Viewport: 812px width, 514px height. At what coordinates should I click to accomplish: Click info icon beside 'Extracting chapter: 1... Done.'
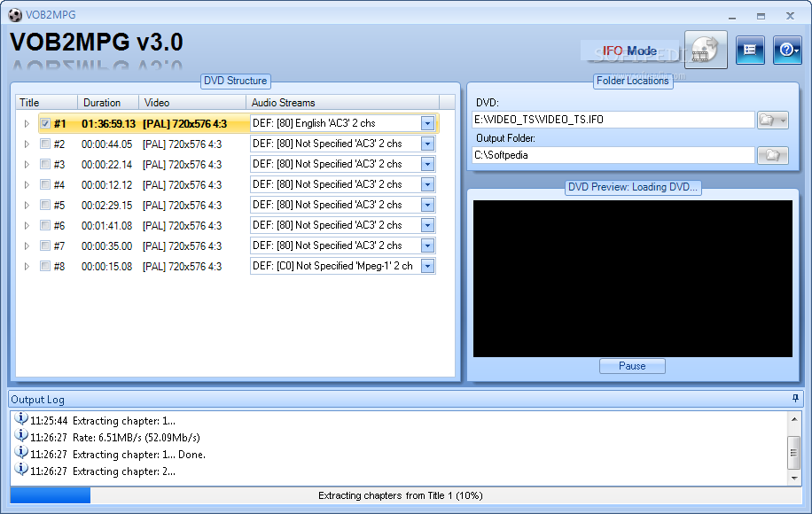pos(20,452)
